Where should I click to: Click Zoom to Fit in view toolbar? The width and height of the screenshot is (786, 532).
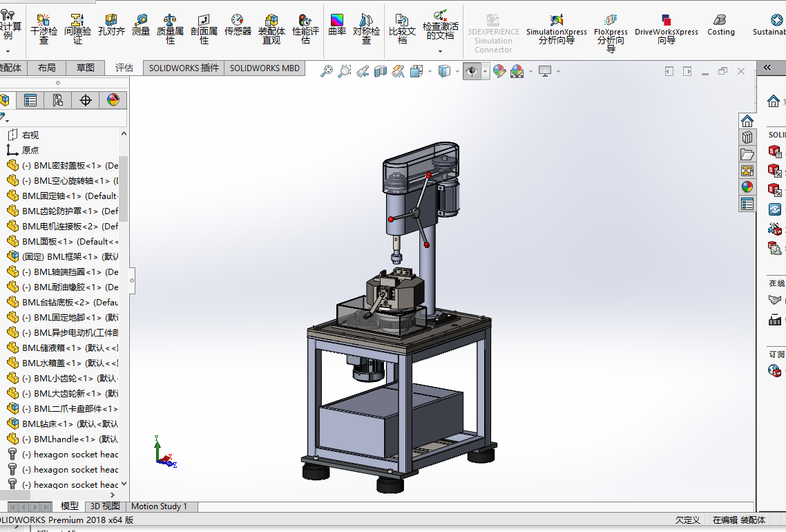[x=326, y=71]
